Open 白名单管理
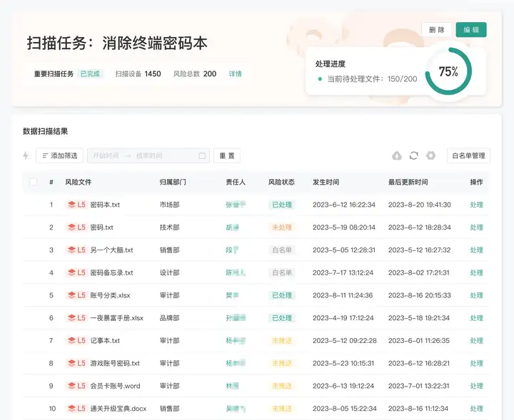The height and width of the screenshot is (420, 514). [468, 155]
